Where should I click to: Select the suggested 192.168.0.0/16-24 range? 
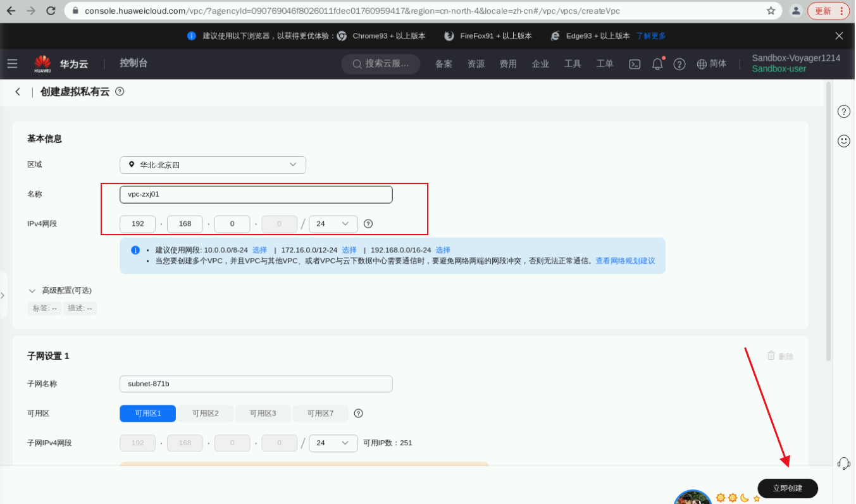coord(443,250)
